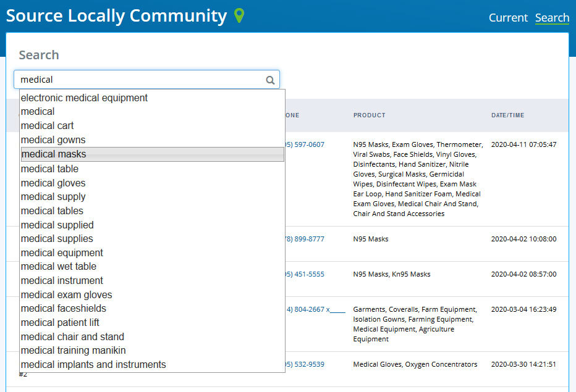The image size is (576, 392).
Task: Select 'electronic medical equipment' suggestion
Action: click(x=84, y=98)
